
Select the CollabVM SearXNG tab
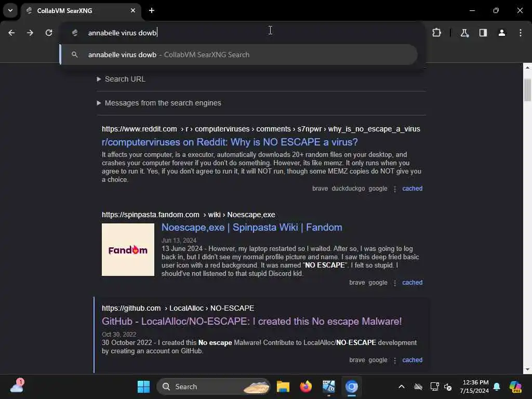point(82,10)
